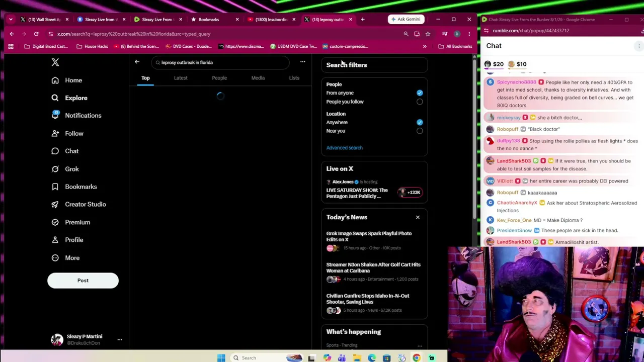The height and width of the screenshot is (362, 644).
Task: Switch to the Latest search tab
Action: [x=181, y=78]
